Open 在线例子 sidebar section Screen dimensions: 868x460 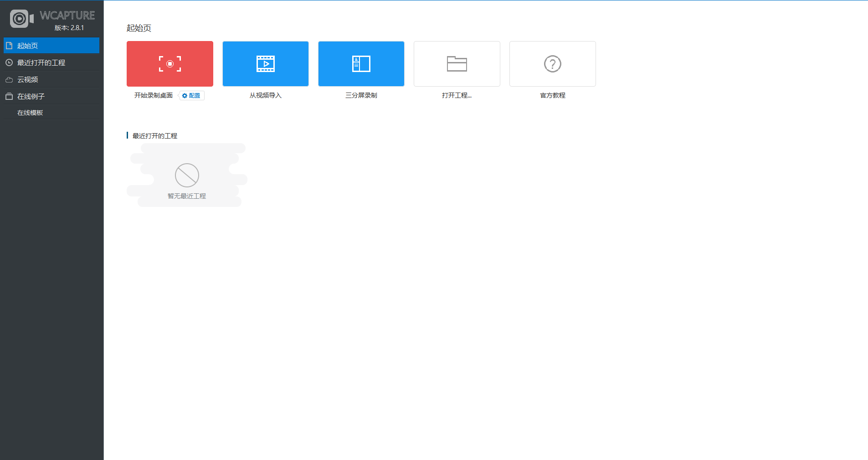[x=51, y=96]
